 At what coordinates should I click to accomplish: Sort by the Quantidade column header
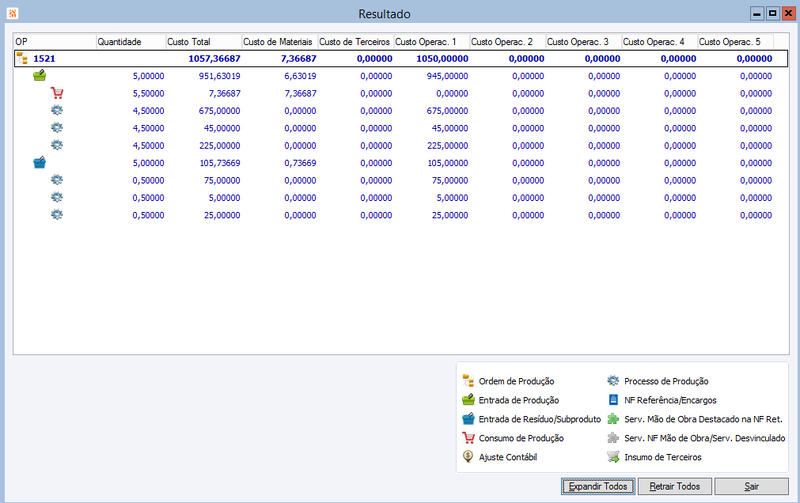click(131, 42)
